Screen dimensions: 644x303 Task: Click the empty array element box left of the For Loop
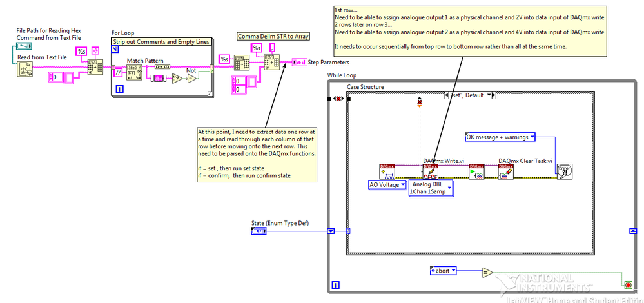point(68,77)
